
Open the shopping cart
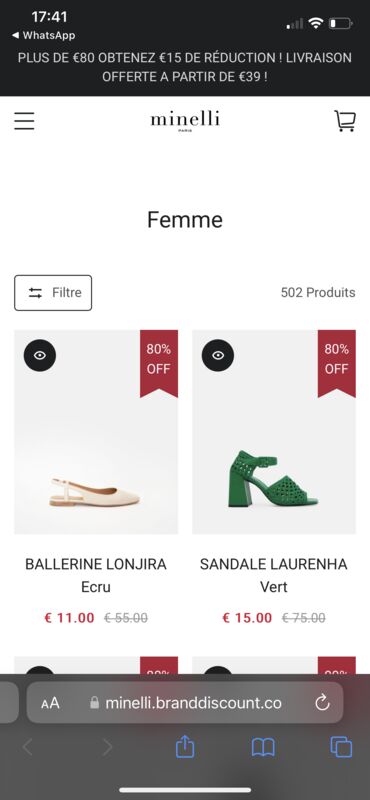[345, 121]
